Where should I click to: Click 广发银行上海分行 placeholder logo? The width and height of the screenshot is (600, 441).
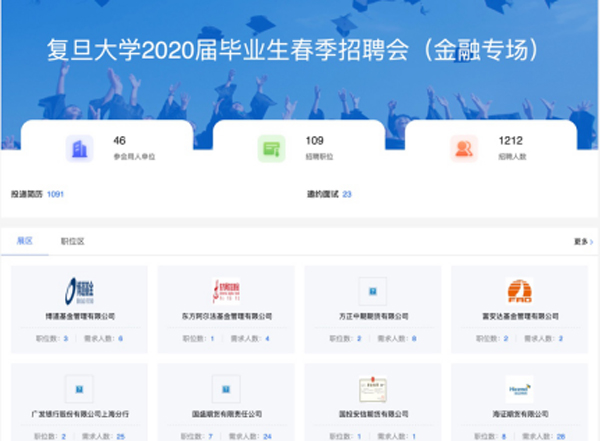click(x=79, y=389)
